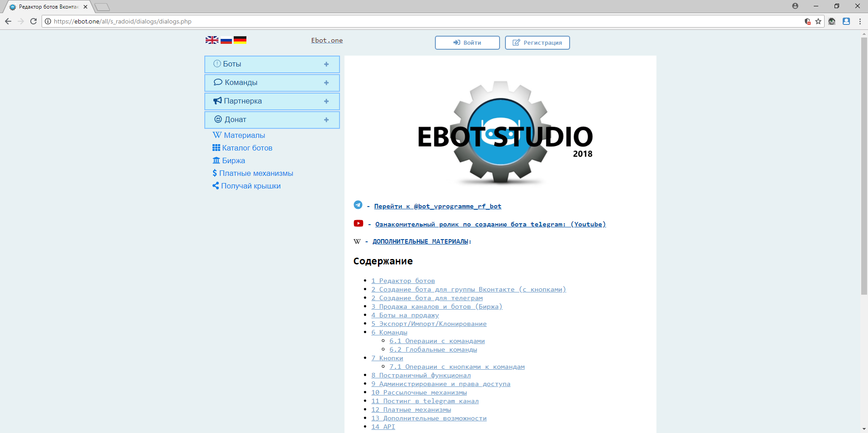Jump to 12 Платные механизмы contents entry
Viewport: 868px width, 433px height.
(411, 409)
